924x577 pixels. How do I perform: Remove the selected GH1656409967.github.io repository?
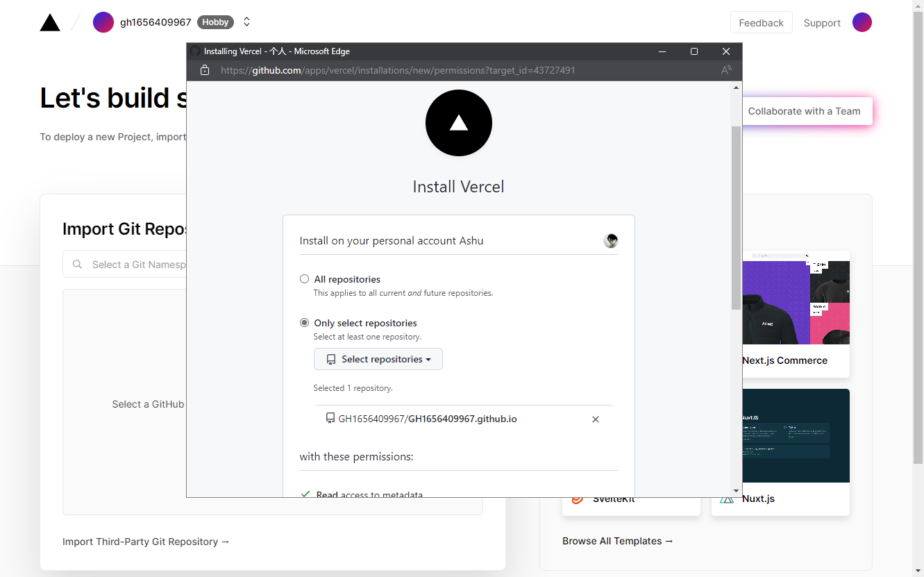[x=596, y=419]
